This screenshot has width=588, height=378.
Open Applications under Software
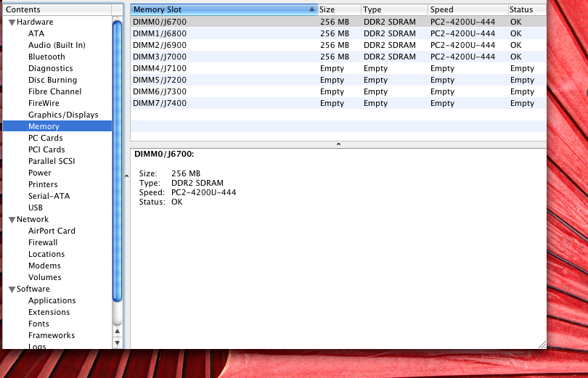52,300
